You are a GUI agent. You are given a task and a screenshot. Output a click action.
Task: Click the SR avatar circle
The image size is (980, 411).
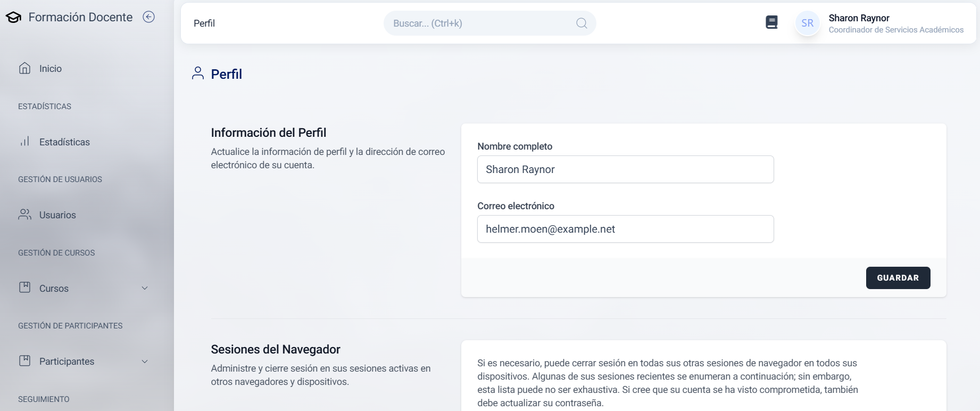tap(807, 23)
